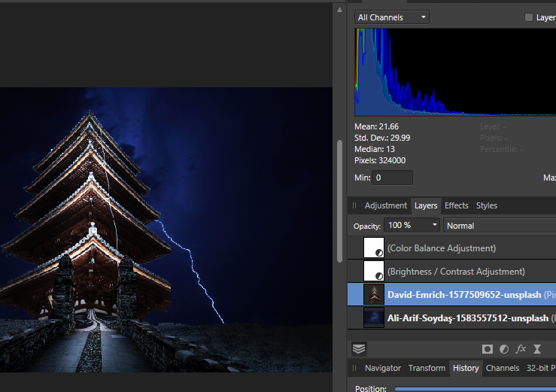The height and width of the screenshot is (392, 556).
Task: Switch to the Styles tab
Action: pyautogui.click(x=487, y=205)
